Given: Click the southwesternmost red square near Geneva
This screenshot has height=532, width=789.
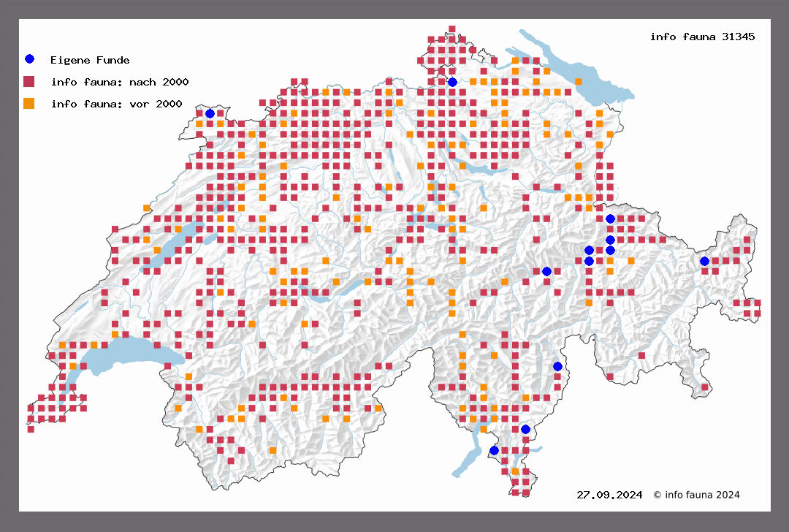Looking at the screenshot, I should (31, 429).
